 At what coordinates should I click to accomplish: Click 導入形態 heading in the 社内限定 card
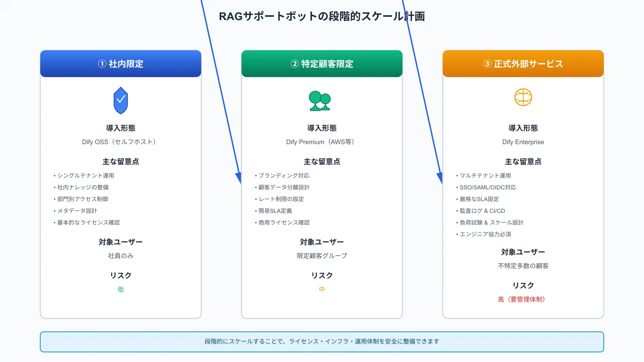click(121, 128)
